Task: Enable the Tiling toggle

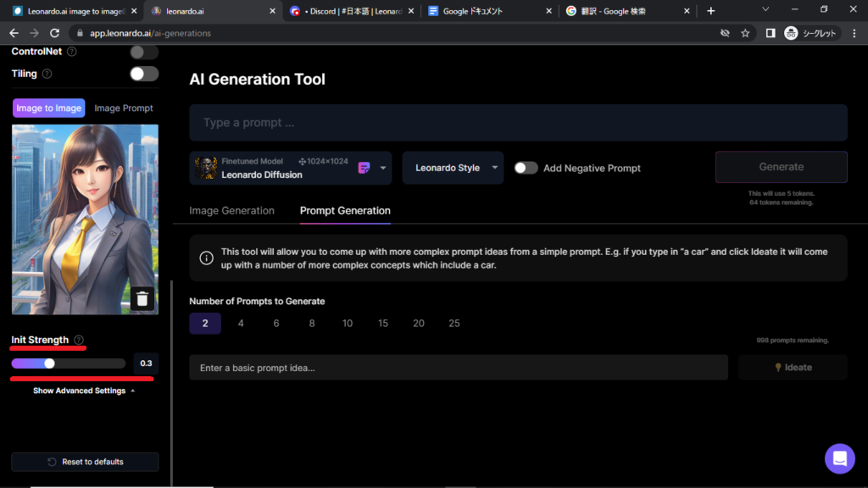Action: pos(144,74)
